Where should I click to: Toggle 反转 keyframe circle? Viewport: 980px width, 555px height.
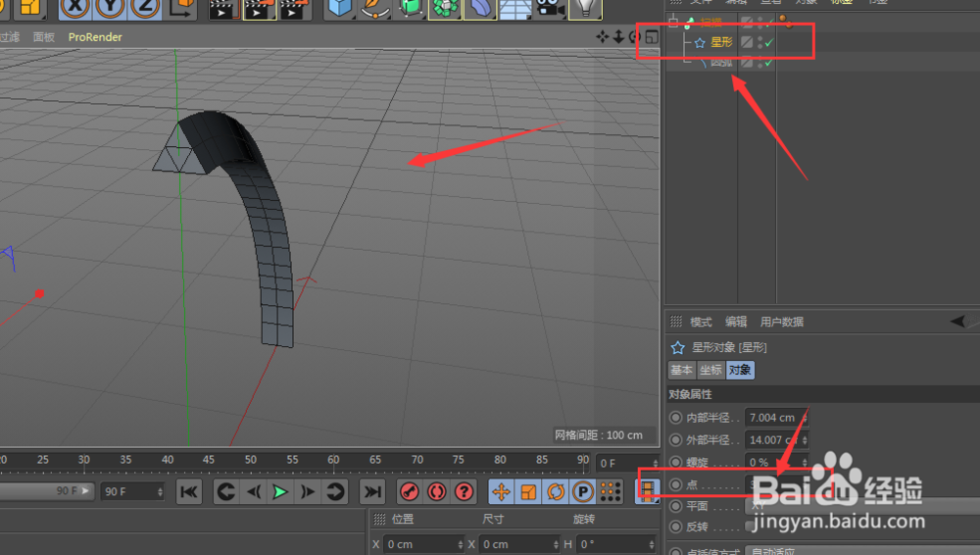pos(675,527)
